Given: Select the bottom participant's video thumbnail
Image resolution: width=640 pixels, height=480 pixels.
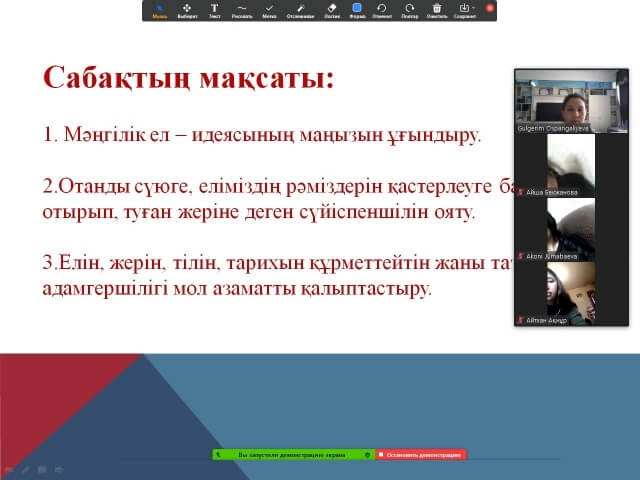Looking at the screenshot, I should [571, 293].
